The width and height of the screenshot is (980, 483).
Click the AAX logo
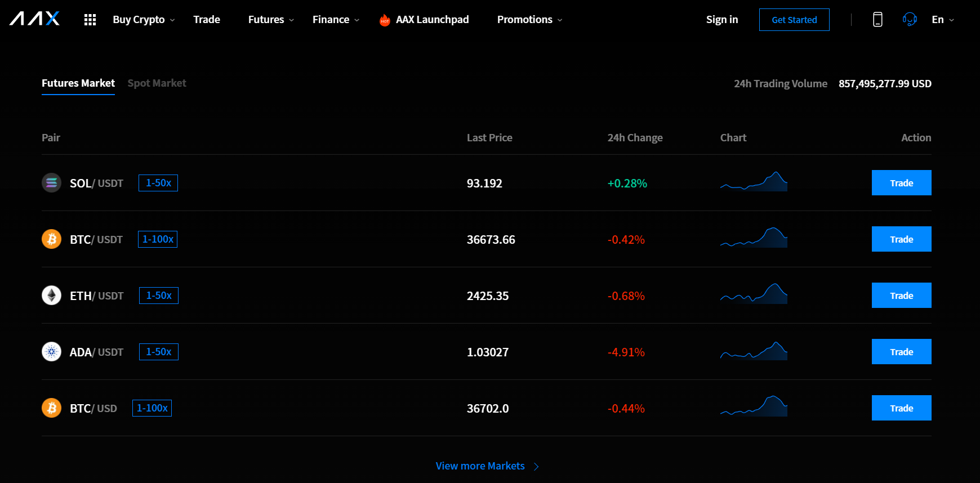pos(34,19)
